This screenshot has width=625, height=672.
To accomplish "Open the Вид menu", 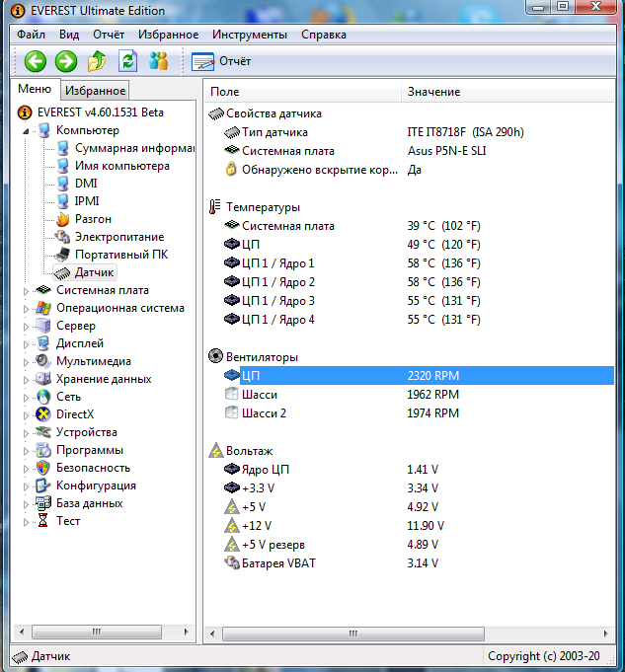I will pos(69,35).
